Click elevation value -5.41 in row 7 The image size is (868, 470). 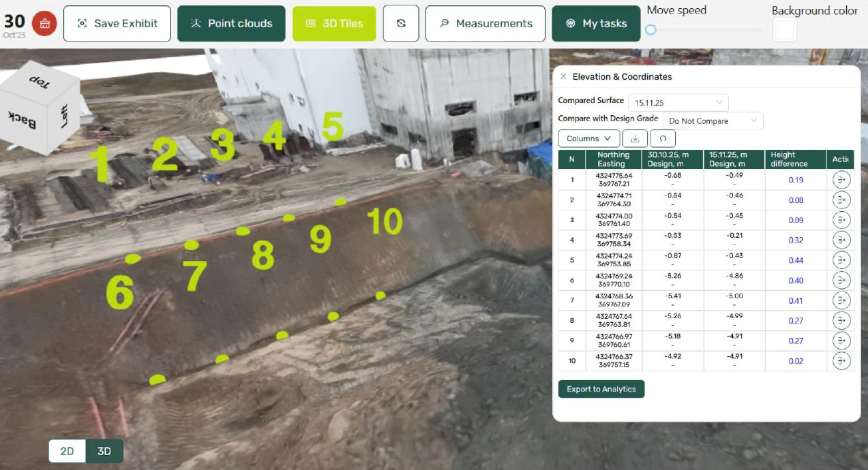pos(673,296)
